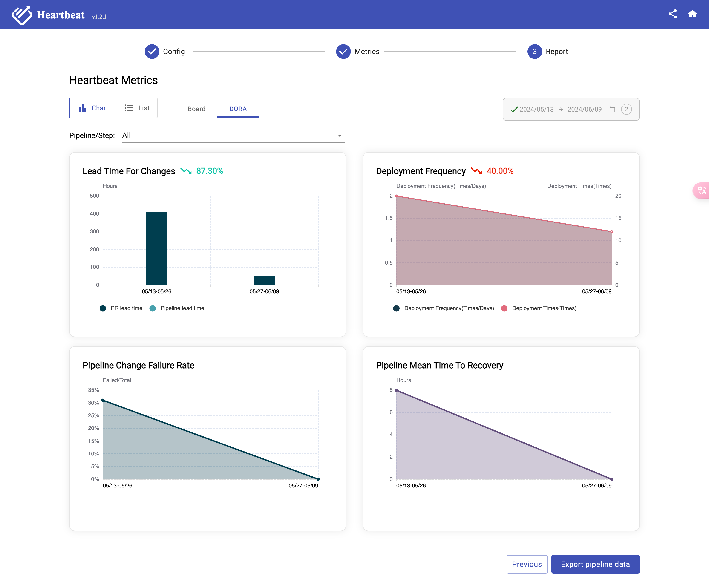Switch to Chart view

pyautogui.click(x=93, y=108)
